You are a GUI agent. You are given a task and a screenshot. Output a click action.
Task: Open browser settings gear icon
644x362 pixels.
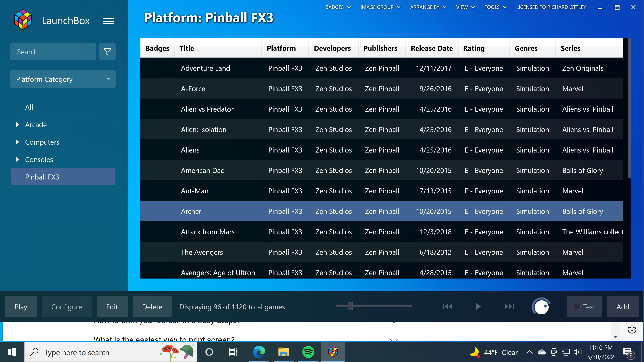tap(632, 330)
